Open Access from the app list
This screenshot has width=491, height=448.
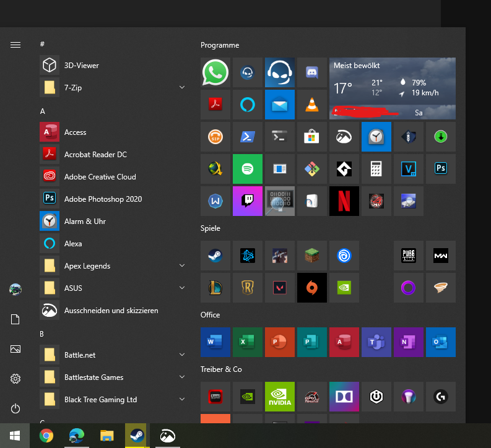pos(113,132)
